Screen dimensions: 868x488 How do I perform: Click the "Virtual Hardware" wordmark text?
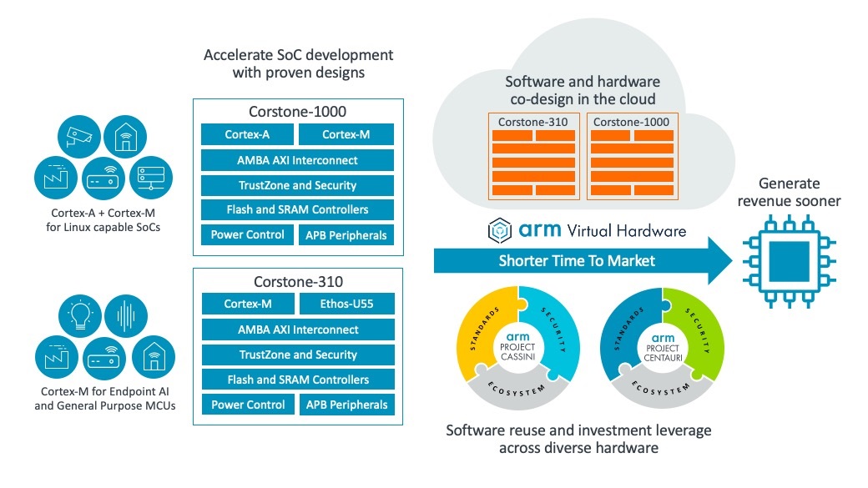627,231
